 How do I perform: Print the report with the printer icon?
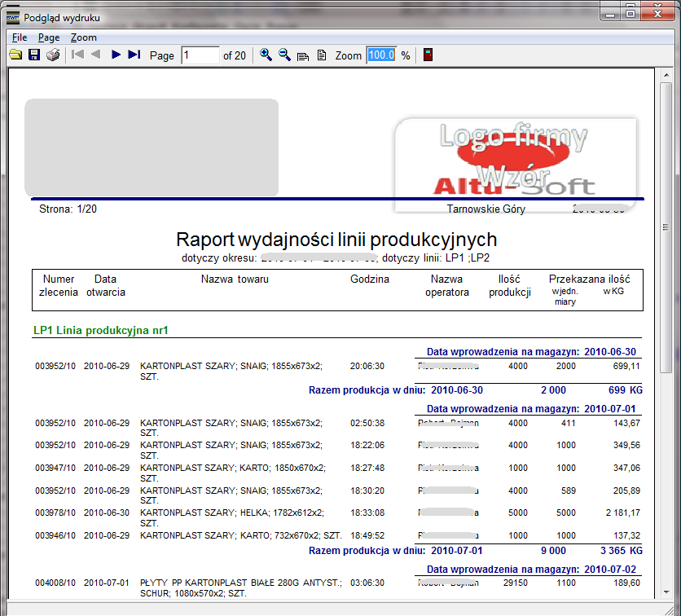click(x=53, y=55)
